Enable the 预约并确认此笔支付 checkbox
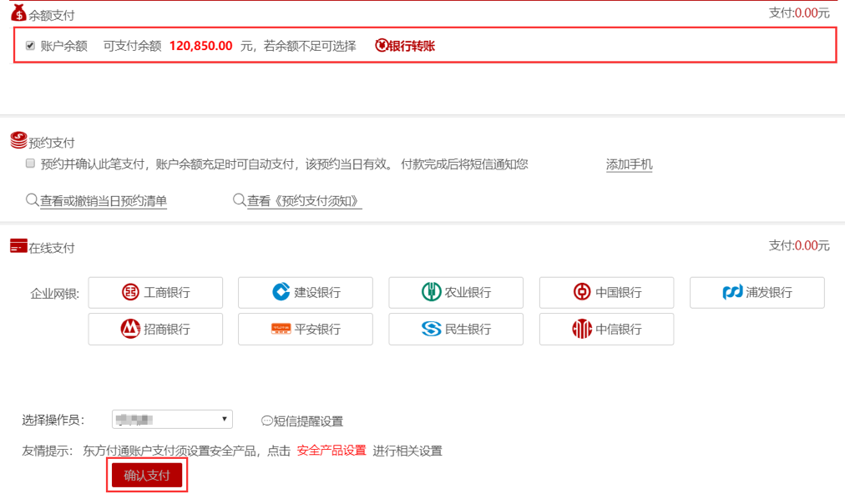 click(30, 164)
